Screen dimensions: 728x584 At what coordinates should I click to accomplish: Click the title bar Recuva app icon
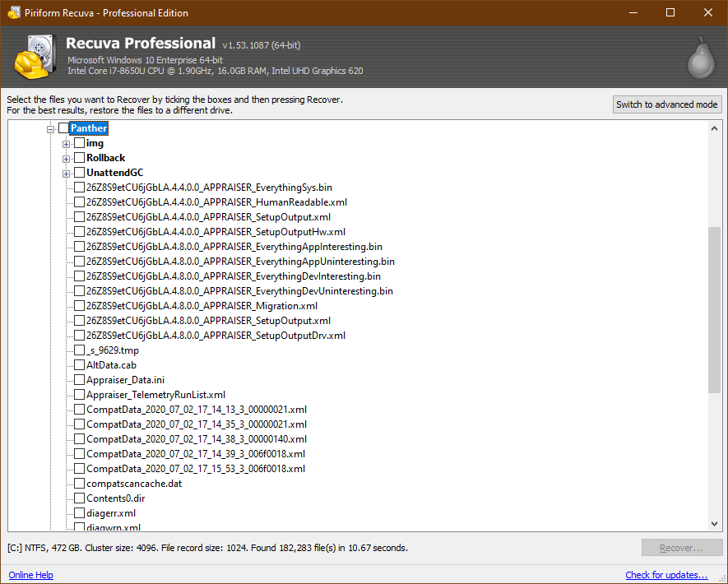(14, 12)
